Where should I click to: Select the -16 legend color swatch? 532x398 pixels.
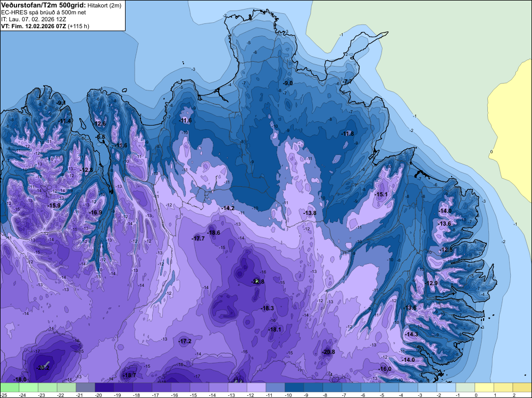(180, 387)
